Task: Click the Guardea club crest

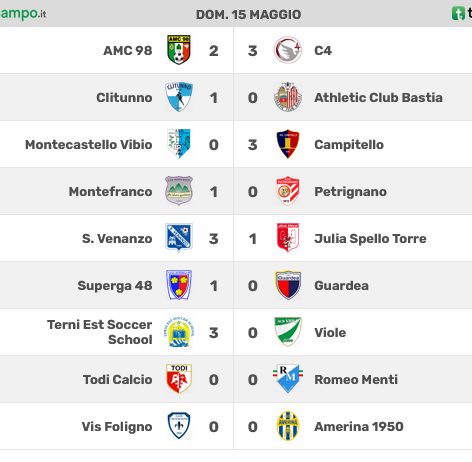Action: (x=288, y=285)
